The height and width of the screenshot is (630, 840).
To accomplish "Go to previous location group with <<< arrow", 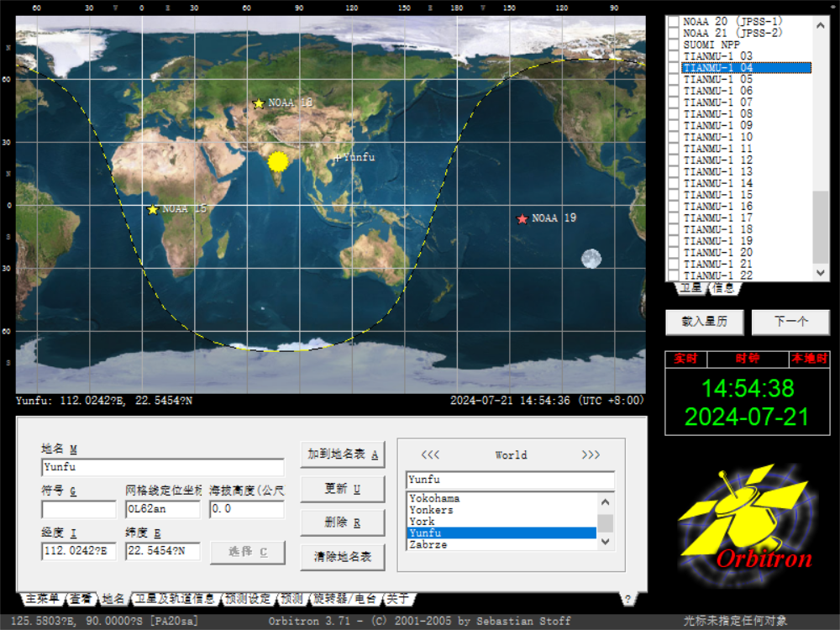I will click(x=430, y=455).
